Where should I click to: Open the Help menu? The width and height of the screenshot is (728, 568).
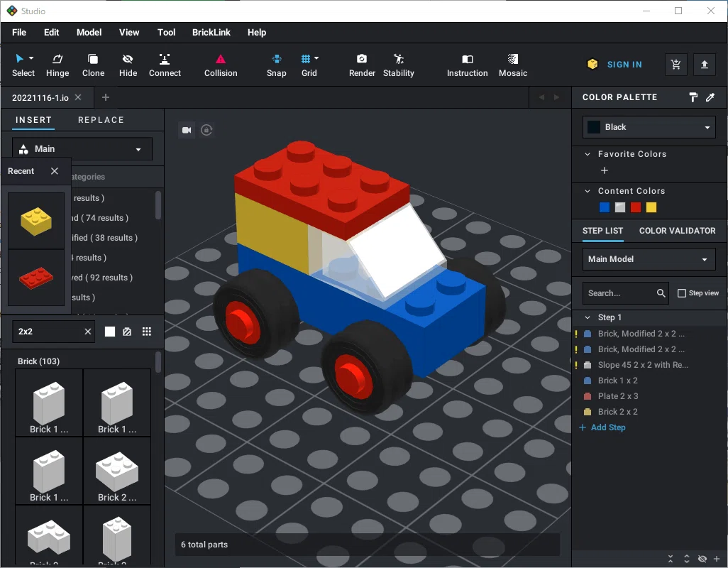257,33
